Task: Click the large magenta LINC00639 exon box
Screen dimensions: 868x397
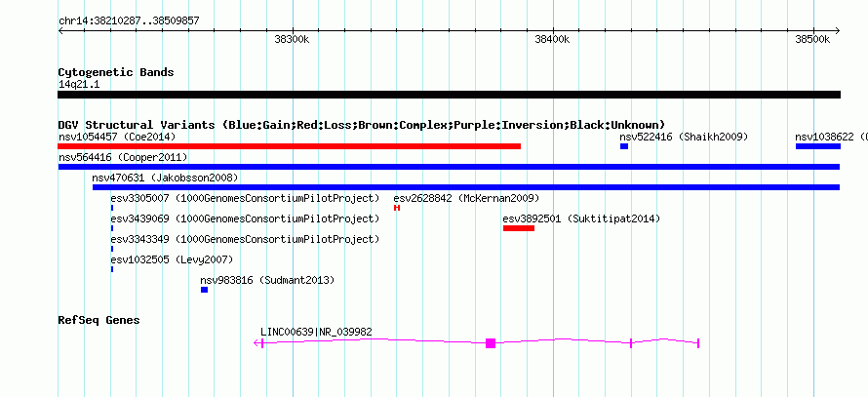Action: (491, 343)
